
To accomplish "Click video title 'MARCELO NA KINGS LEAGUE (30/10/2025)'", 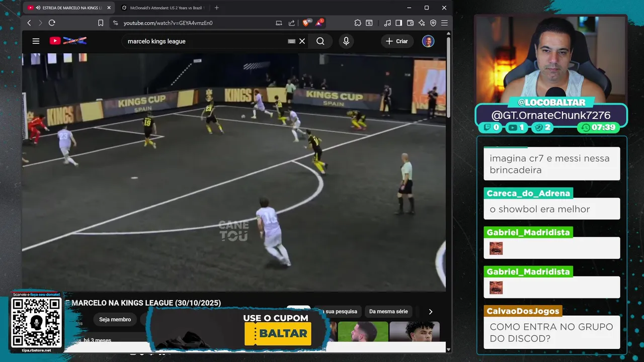I will point(146,303).
